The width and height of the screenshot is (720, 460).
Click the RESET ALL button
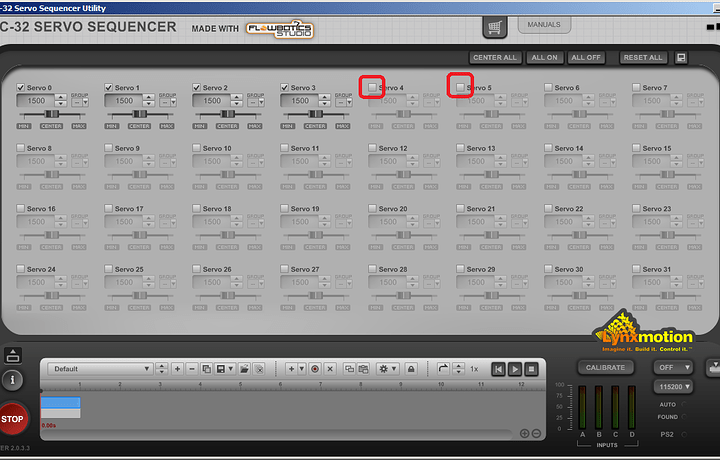point(643,57)
